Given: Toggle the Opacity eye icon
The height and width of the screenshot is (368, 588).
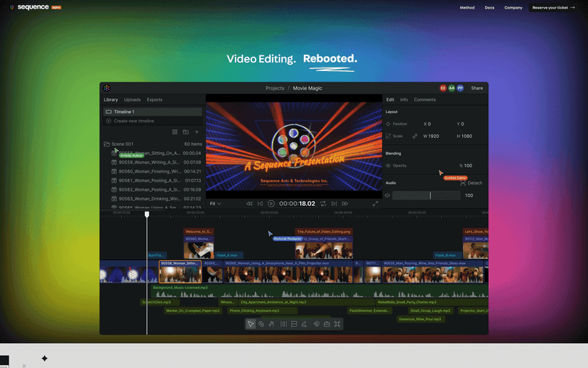Looking at the screenshot, I should (388, 166).
